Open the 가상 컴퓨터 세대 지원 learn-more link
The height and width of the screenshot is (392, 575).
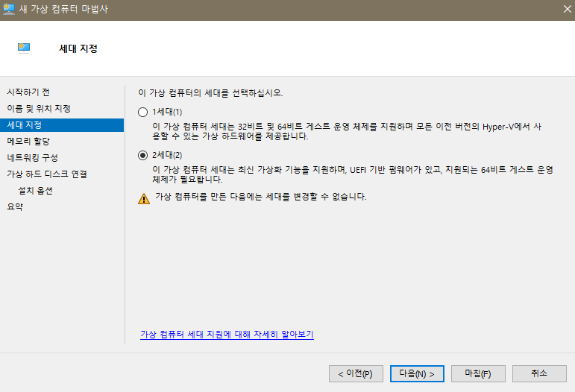(x=227, y=334)
